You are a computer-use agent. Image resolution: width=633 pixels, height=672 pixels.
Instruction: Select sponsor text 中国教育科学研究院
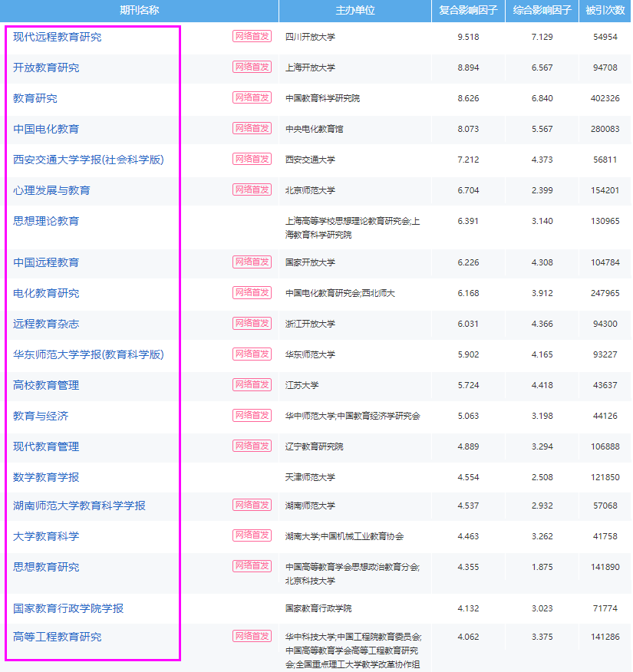pyautogui.click(x=323, y=98)
